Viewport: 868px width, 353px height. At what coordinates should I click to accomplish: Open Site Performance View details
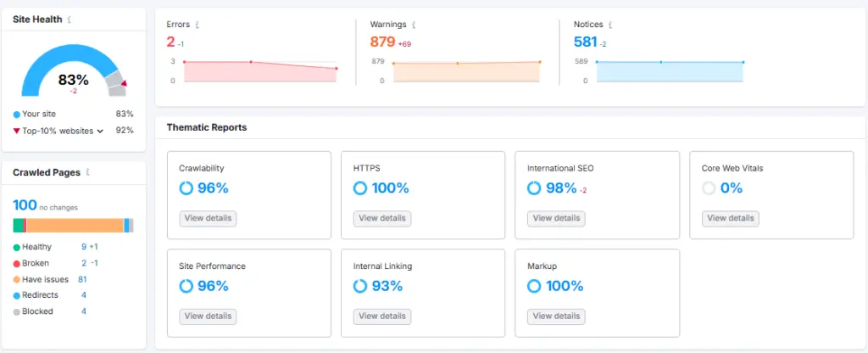(208, 317)
